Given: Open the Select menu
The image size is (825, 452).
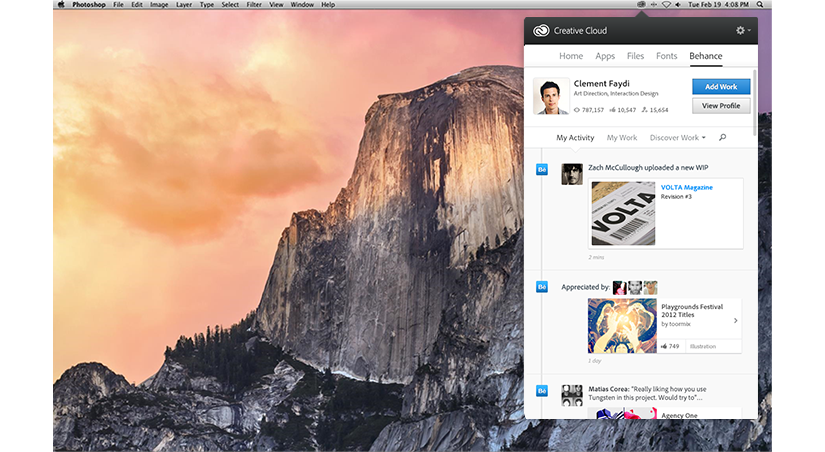Looking at the screenshot, I should click(230, 4).
